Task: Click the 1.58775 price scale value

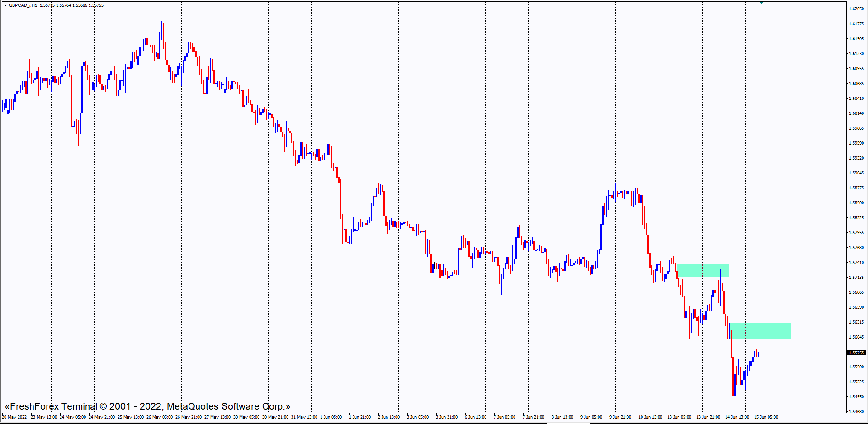Action: coord(856,188)
